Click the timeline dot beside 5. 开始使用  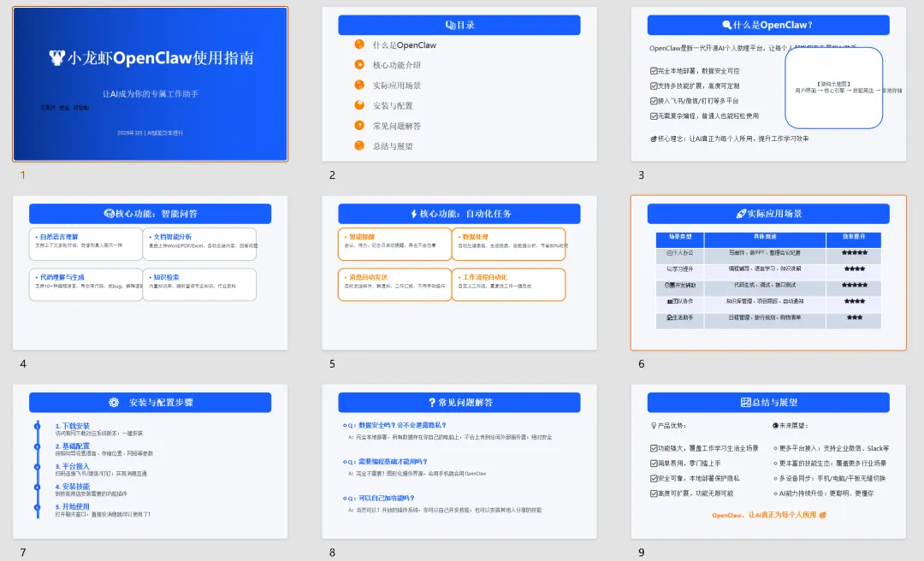(x=38, y=507)
